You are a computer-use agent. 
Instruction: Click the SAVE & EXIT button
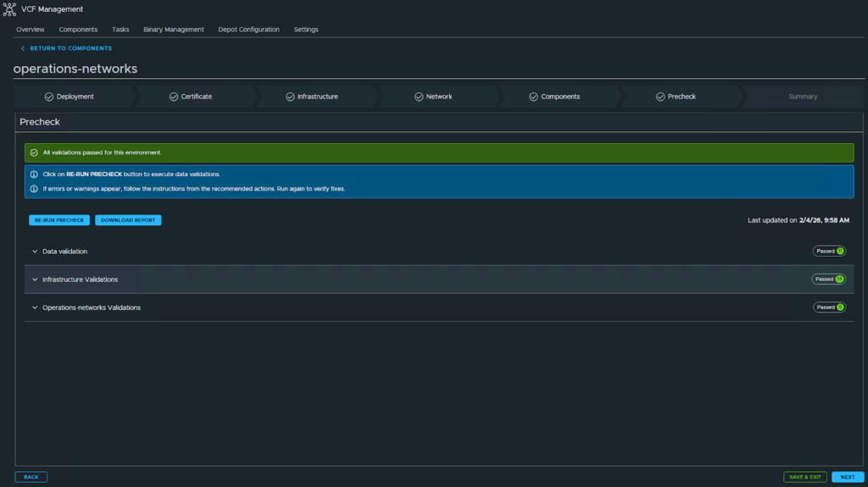tap(805, 477)
